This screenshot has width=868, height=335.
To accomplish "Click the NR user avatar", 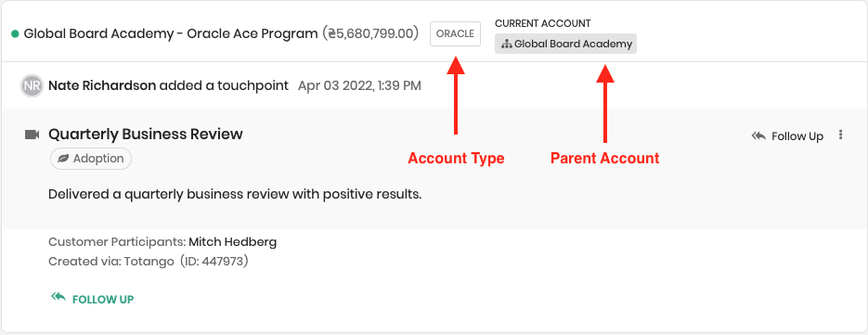I will click(32, 85).
